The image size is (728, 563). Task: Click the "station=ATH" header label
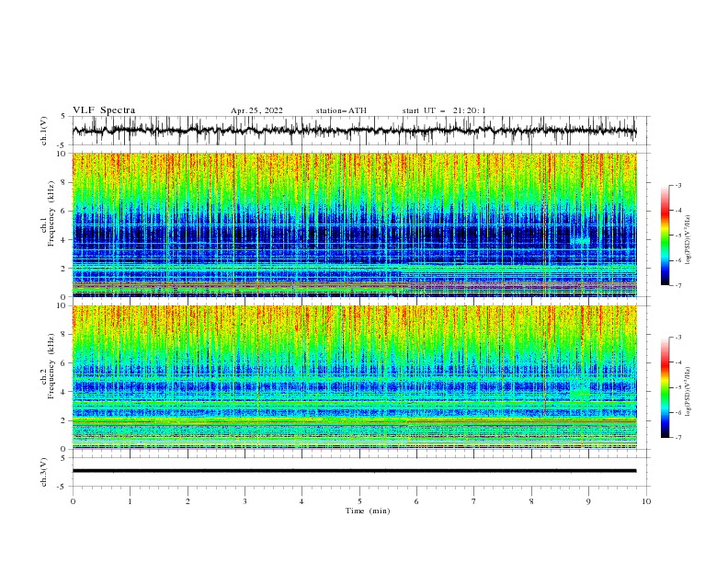pyautogui.click(x=341, y=110)
